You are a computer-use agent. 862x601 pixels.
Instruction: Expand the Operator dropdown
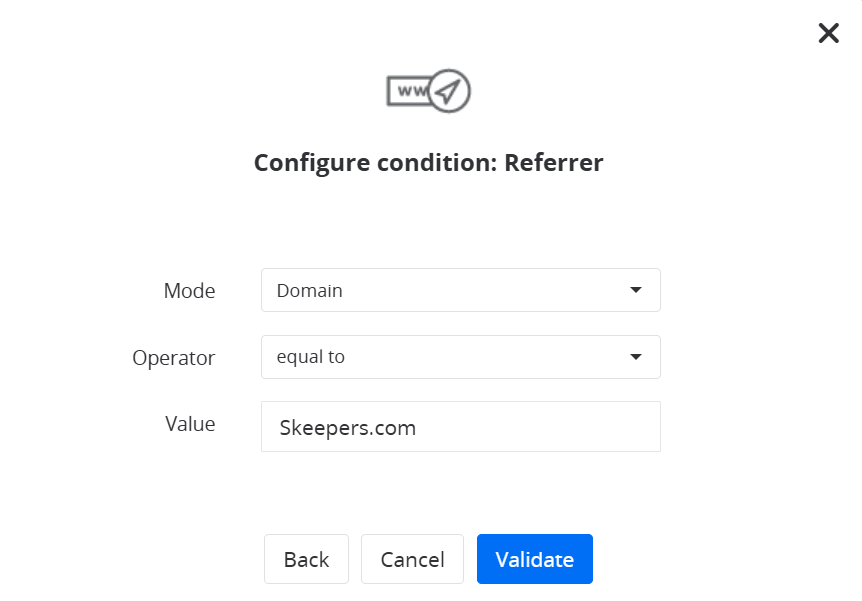point(460,357)
